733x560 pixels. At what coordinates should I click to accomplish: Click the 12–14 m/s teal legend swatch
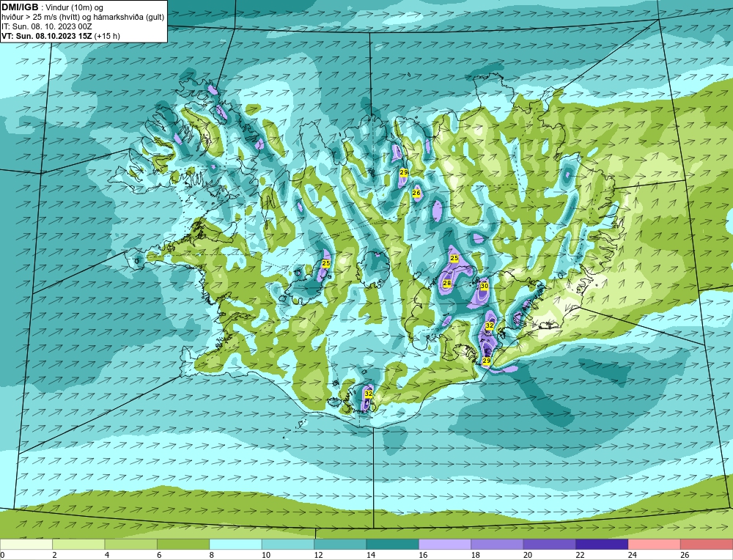pos(340,544)
